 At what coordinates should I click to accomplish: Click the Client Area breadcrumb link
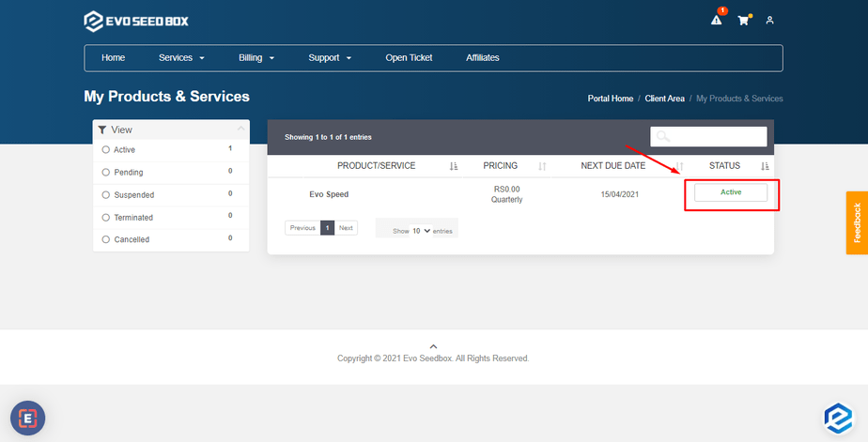point(665,99)
